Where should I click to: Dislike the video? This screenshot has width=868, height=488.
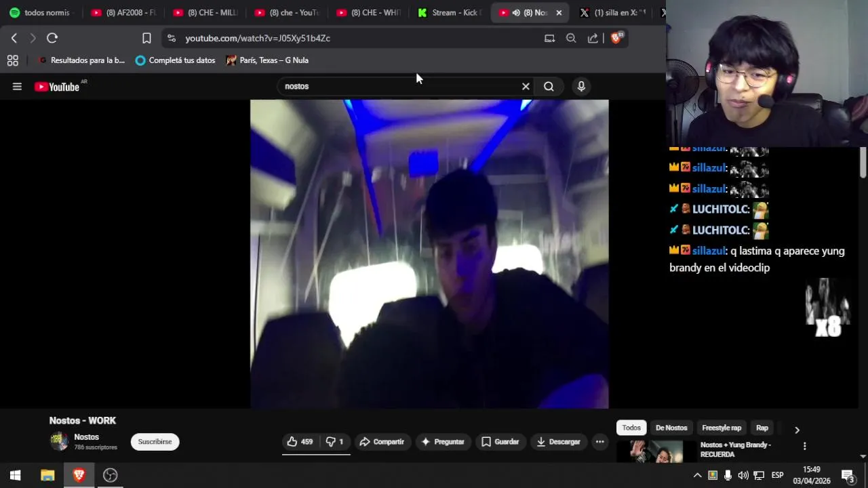335,442
